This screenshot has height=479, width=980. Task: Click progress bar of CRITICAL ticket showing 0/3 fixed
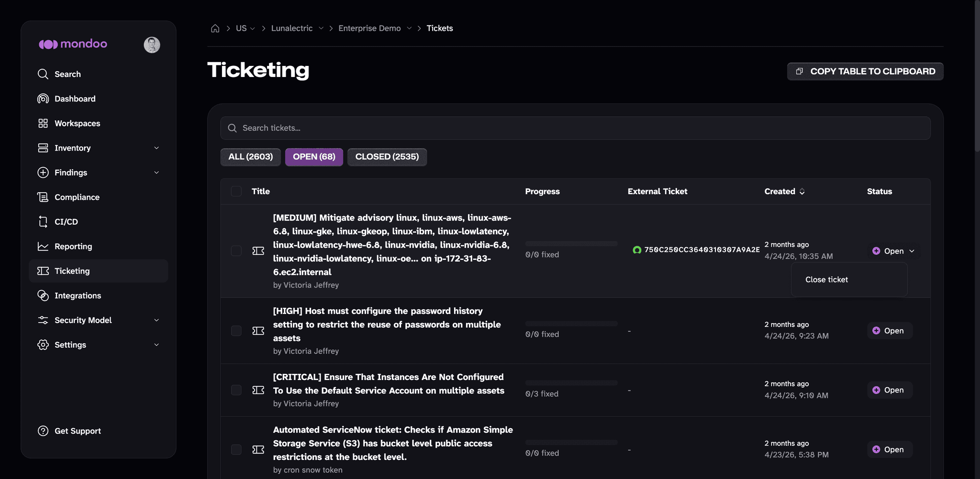point(571,383)
